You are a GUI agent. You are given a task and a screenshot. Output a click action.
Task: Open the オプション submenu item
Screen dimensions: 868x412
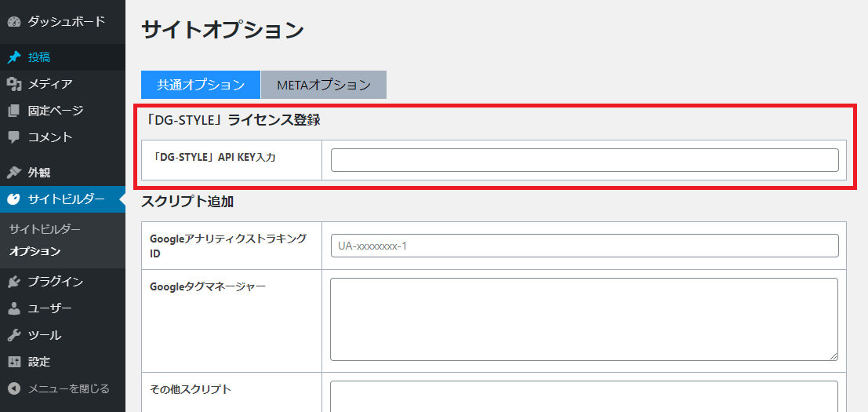point(35,252)
